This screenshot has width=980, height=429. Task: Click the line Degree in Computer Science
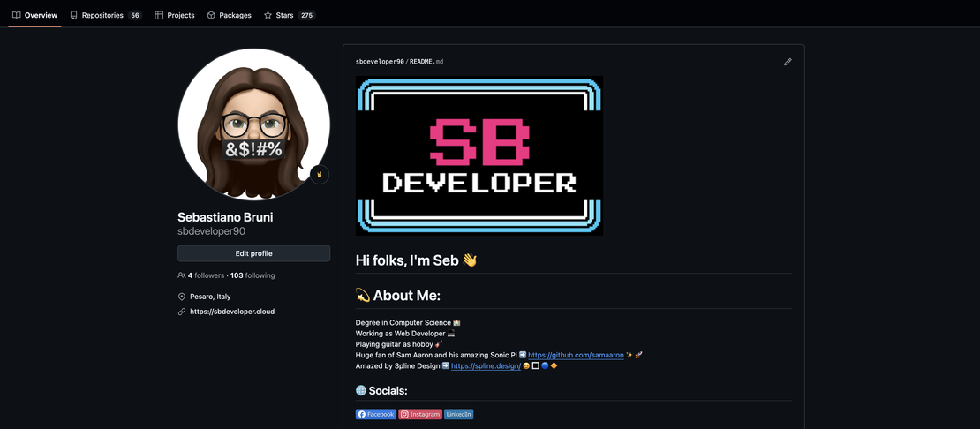click(408, 323)
